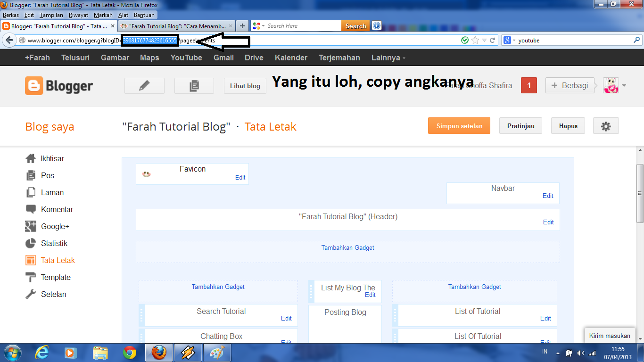Launch Google Chrome from the taskbar

pos(130,352)
